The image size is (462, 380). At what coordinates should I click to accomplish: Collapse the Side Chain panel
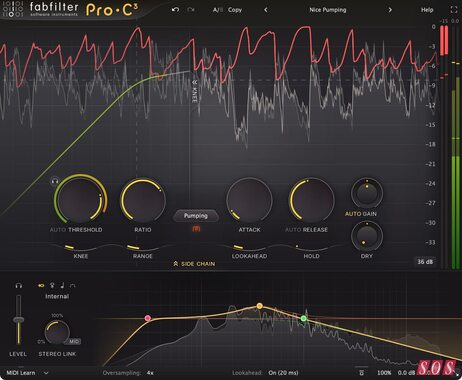point(194,264)
